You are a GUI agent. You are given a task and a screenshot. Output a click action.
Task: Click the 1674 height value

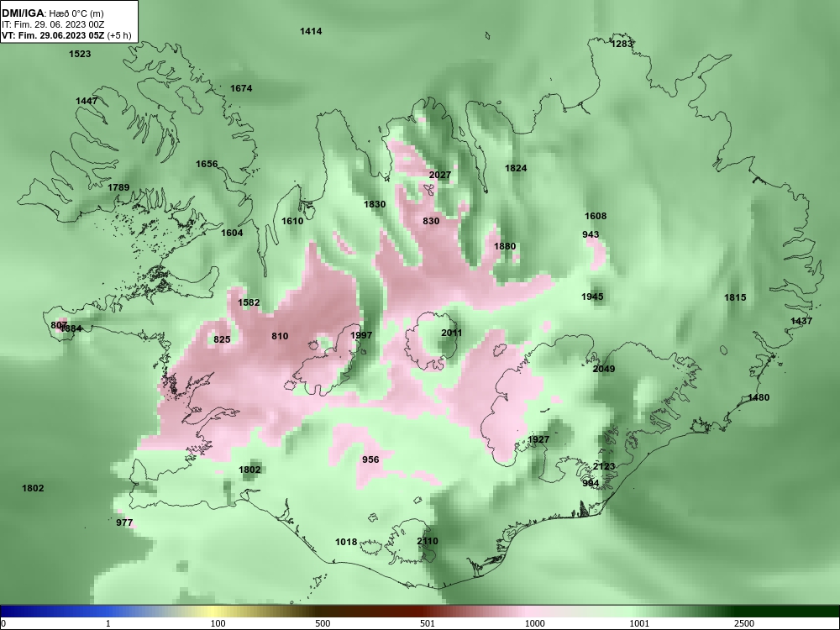pos(241,88)
